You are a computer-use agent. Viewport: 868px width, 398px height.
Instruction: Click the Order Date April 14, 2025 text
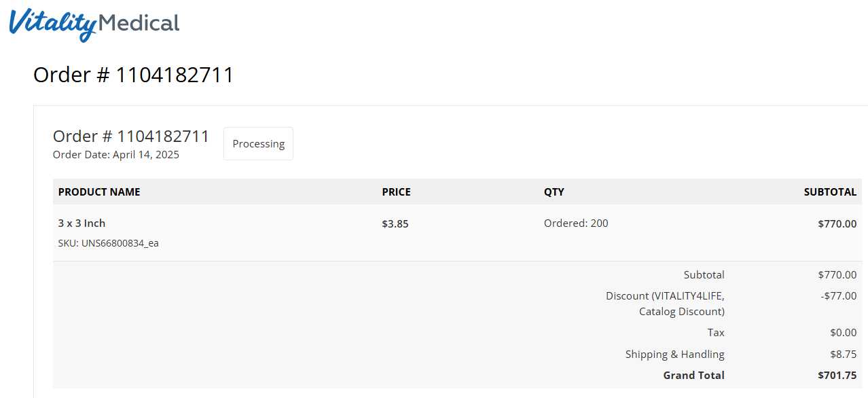(116, 155)
